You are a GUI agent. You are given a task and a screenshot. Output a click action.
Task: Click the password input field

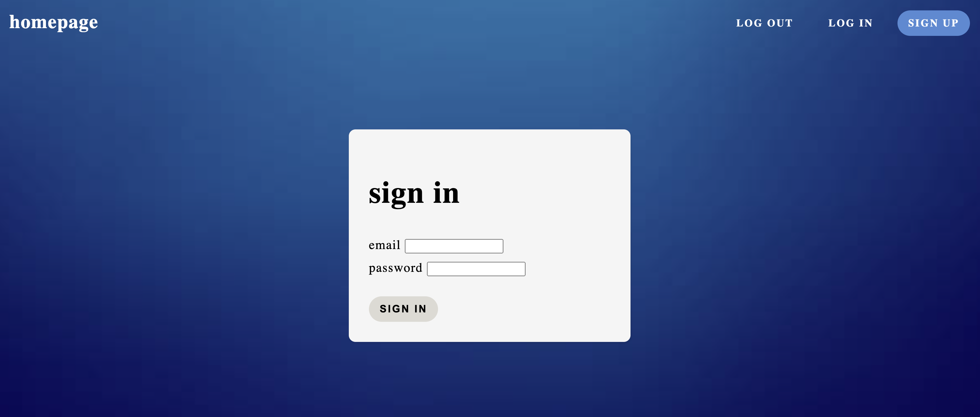pos(476,269)
